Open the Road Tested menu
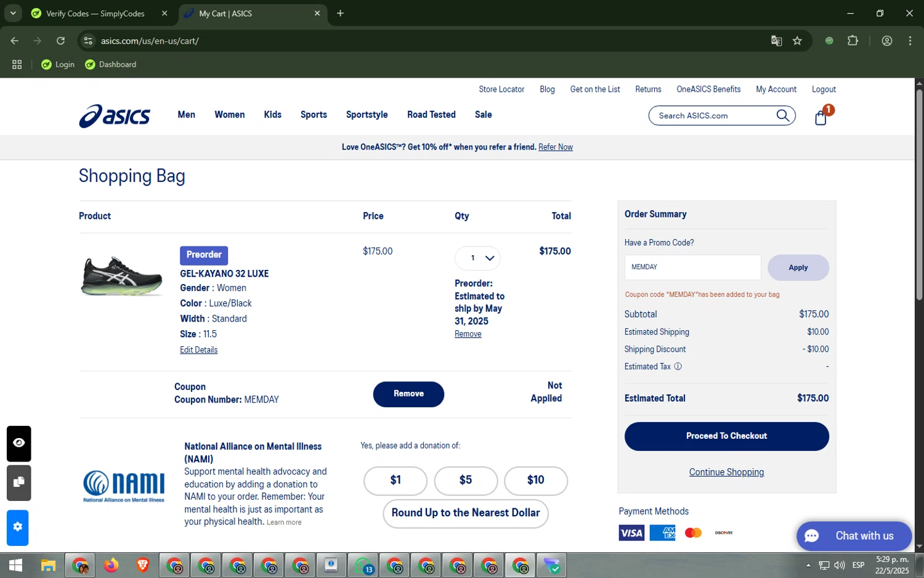 [x=431, y=115]
